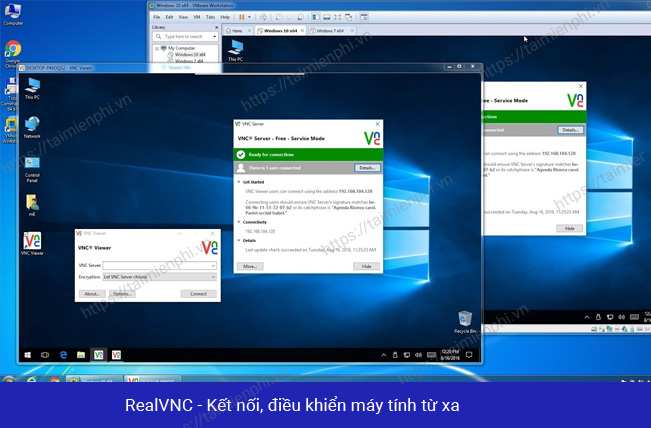
Task: Show hidden tray icons in Windows 10 taskbar
Action: point(384,355)
